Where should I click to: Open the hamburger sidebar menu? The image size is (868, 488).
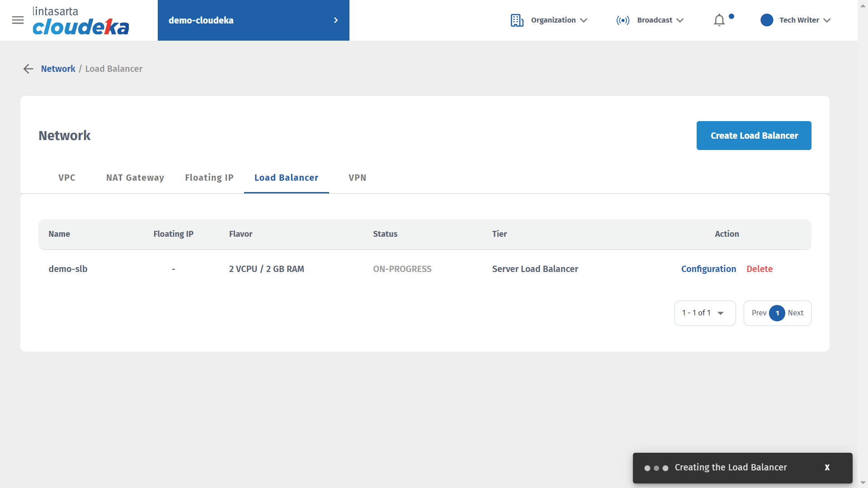(18, 20)
